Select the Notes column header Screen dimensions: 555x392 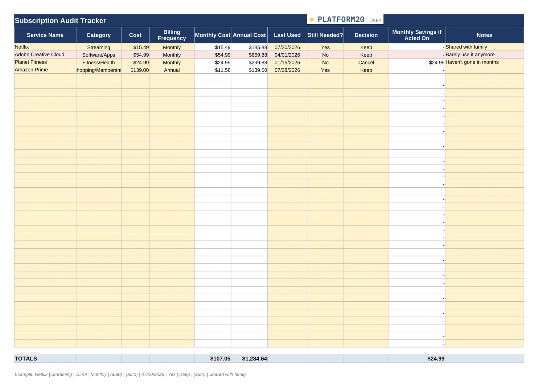point(484,35)
